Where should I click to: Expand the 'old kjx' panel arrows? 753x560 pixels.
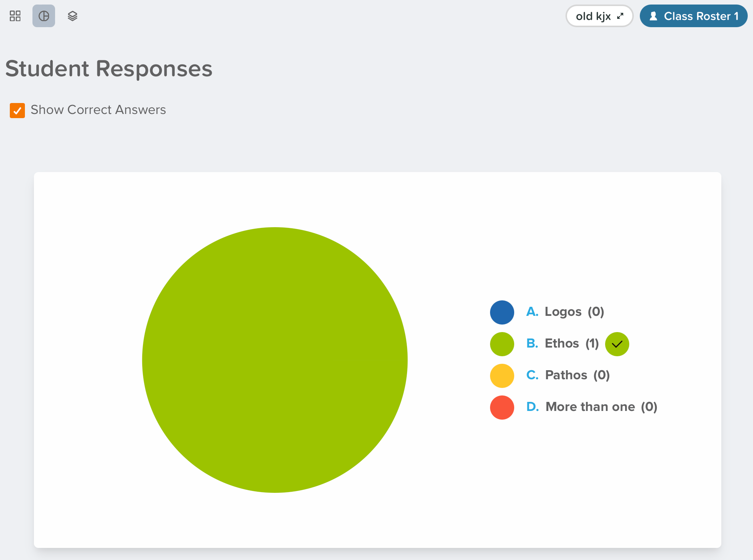620,16
